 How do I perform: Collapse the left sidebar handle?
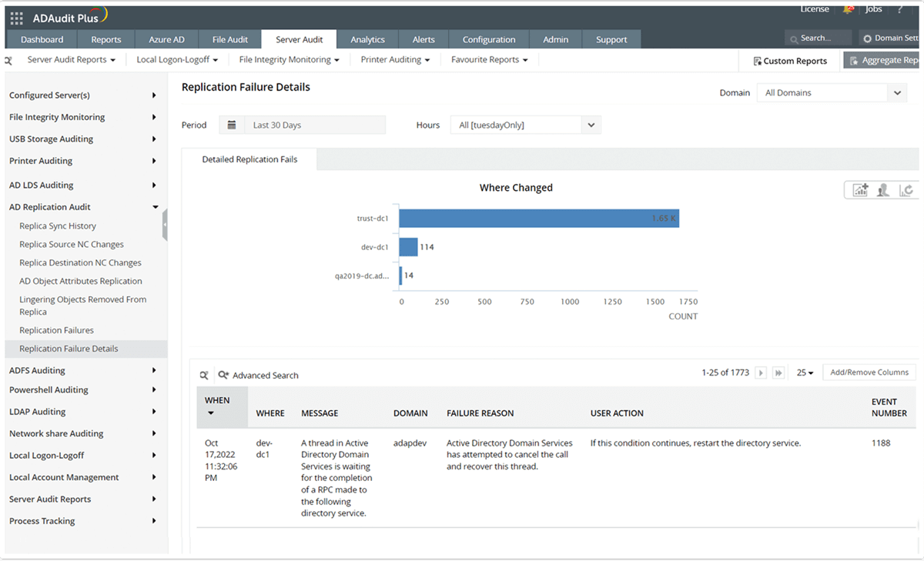tap(165, 225)
